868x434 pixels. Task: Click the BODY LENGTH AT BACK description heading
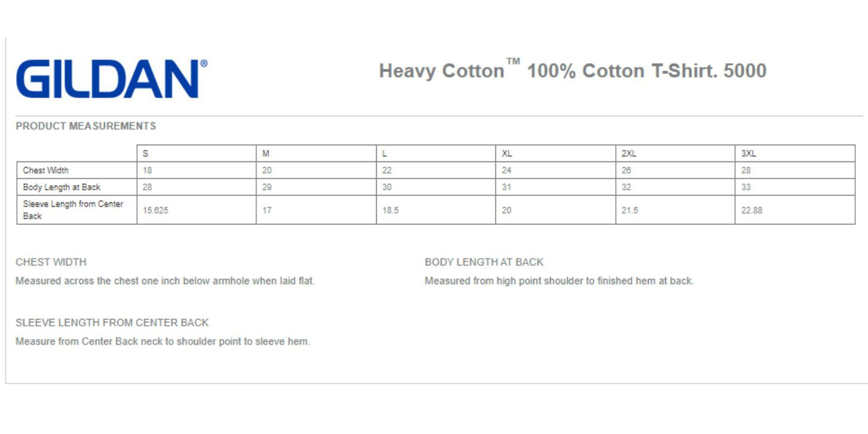[x=484, y=262]
